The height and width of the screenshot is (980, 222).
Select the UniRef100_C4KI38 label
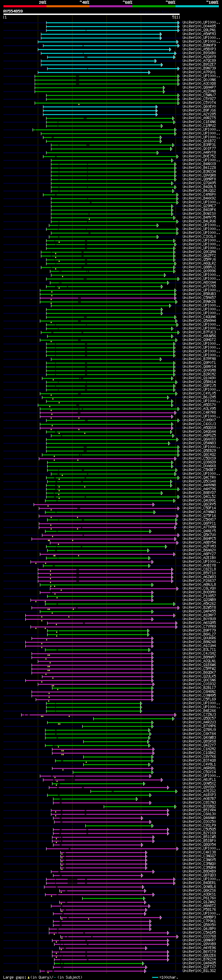(x=199, y=852)
